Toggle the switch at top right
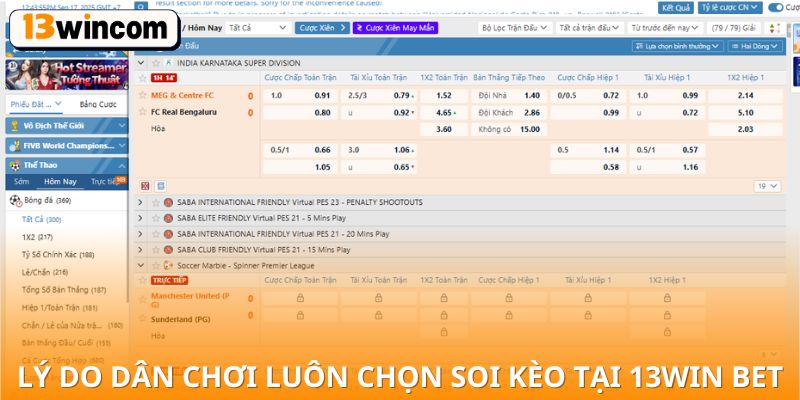The width and height of the screenshot is (800, 400). click(776, 7)
